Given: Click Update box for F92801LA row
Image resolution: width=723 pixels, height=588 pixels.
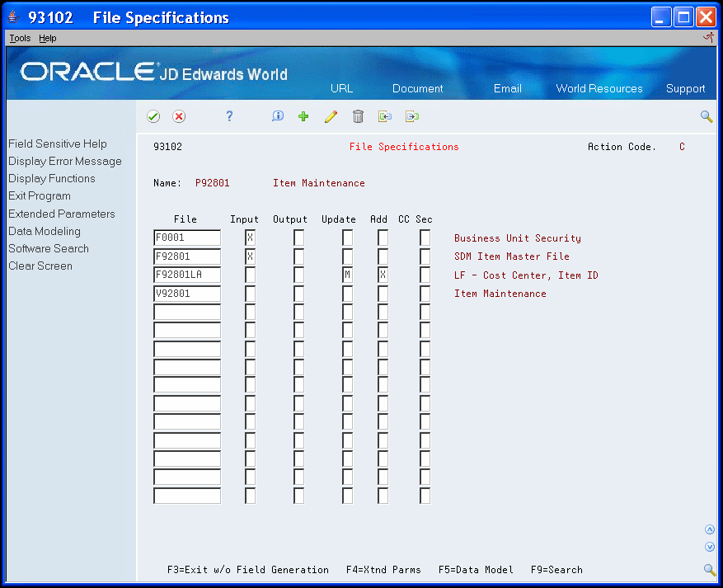Looking at the screenshot, I should 347,275.
